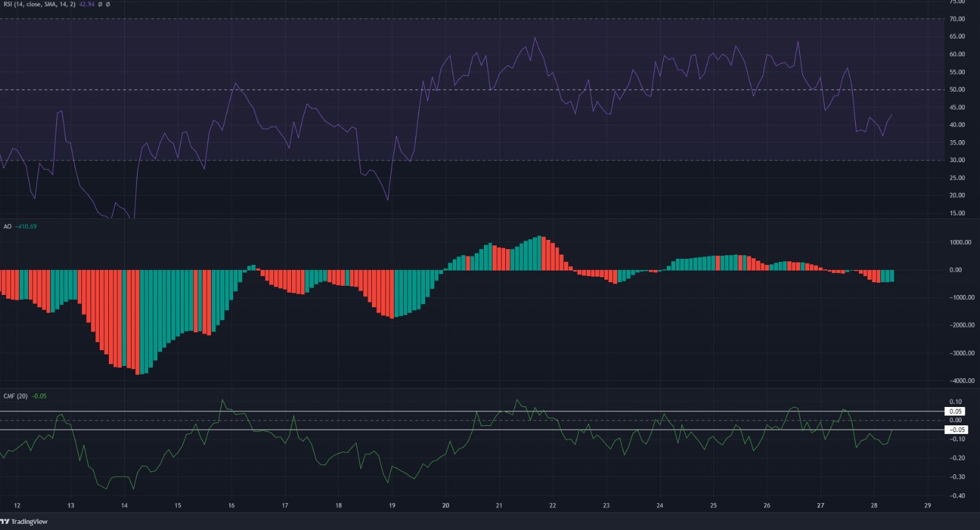980x530 pixels.
Task: Click date 24 on the time axis
Action: pyautogui.click(x=659, y=506)
